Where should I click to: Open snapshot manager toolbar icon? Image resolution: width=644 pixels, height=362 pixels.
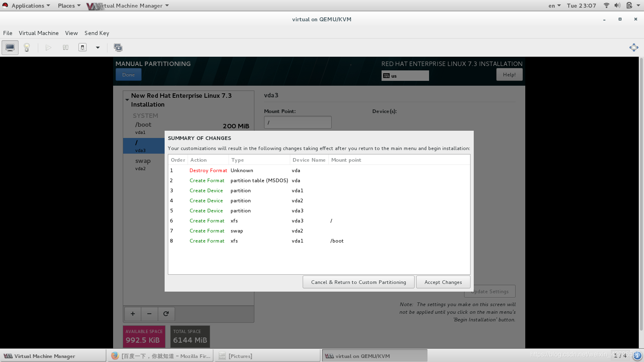click(118, 47)
